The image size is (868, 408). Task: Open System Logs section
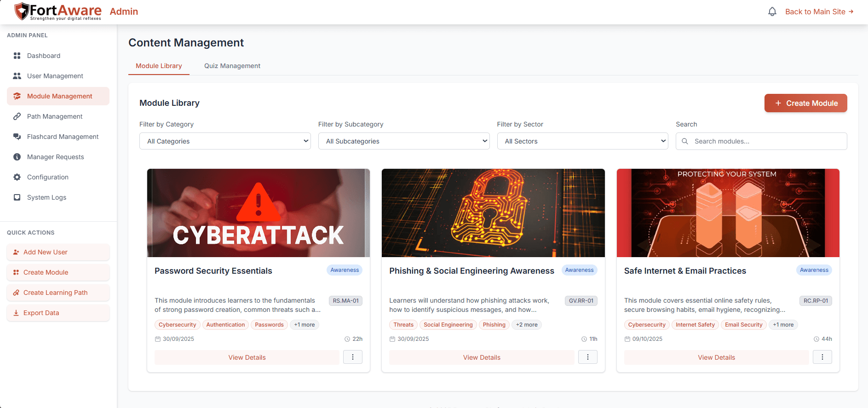click(x=58, y=197)
